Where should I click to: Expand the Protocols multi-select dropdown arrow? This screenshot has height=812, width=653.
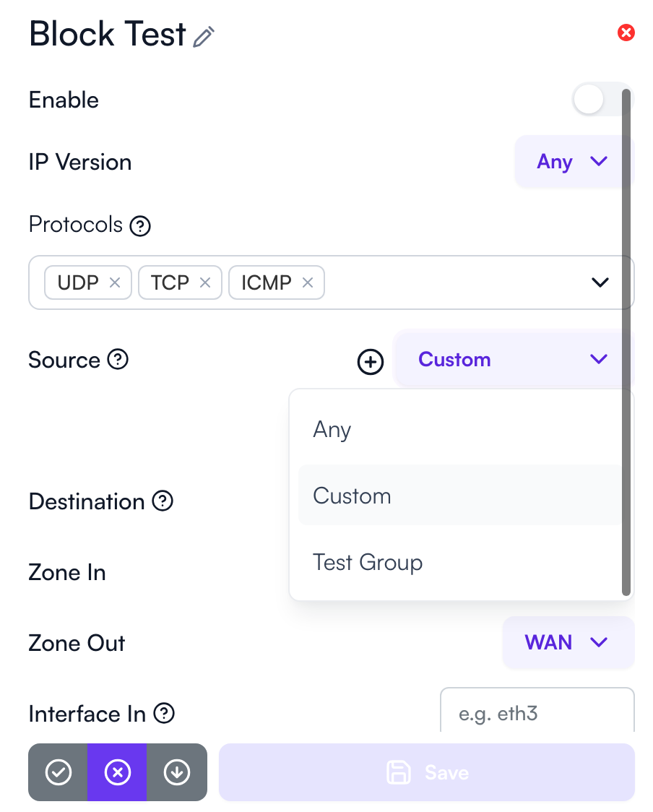[600, 282]
